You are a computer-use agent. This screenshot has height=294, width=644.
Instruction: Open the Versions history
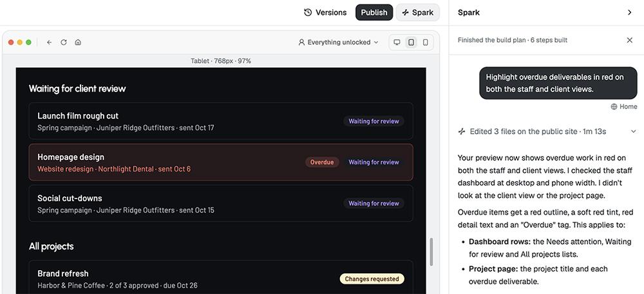pos(325,12)
